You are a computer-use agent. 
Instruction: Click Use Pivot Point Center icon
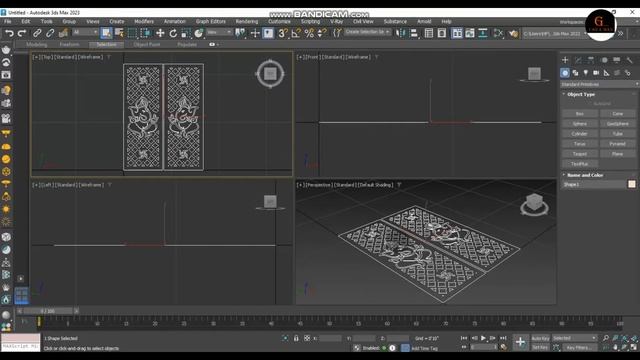pyautogui.click(x=240, y=33)
